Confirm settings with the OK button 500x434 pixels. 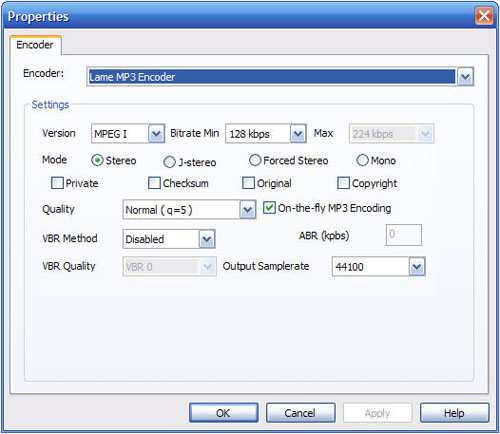click(223, 413)
